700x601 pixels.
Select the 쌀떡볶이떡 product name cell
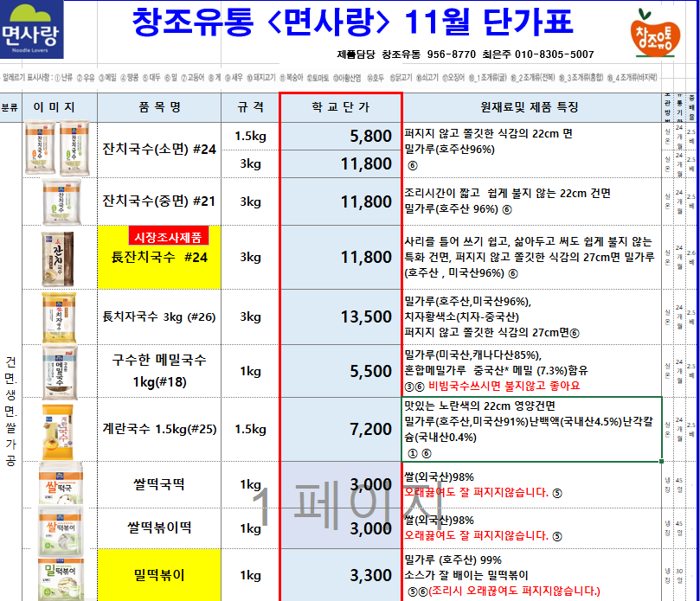pos(159,527)
